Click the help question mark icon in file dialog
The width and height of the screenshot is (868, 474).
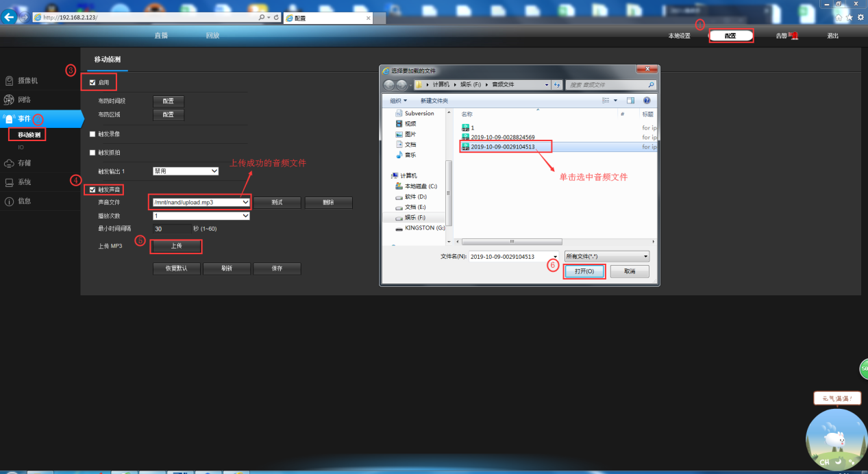646,100
